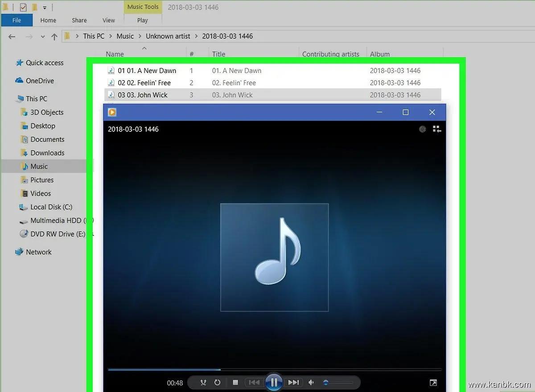The width and height of the screenshot is (535, 392).
Task: Open the Play ribbon tab
Action: [143, 20]
